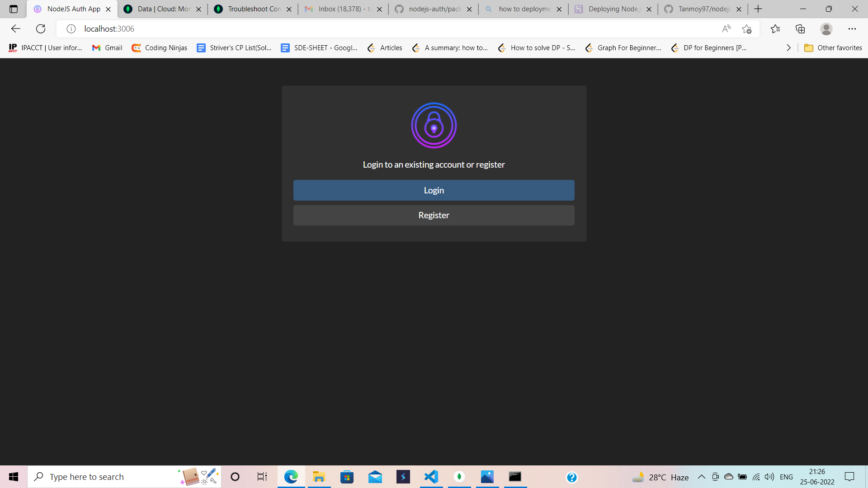Launch MongoDB Compass from the taskbar
Viewport: 868px width, 488px height.
459,477
